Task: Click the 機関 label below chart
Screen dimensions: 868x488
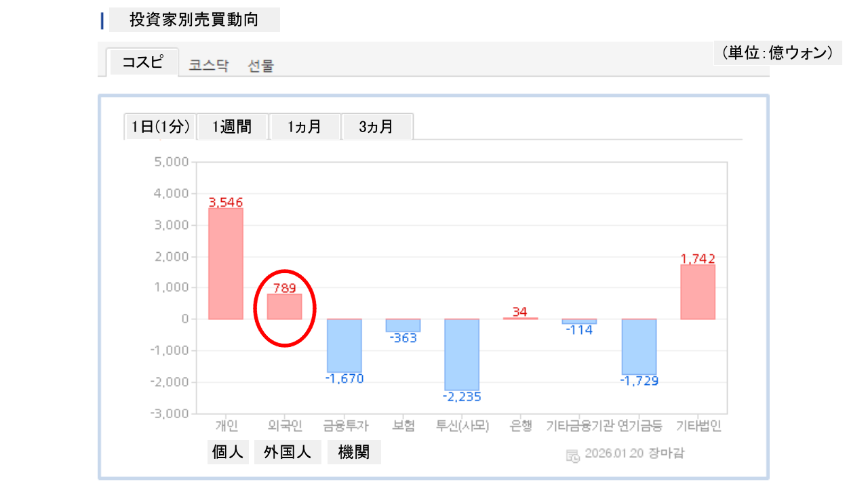Action: pyautogui.click(x=354, y=452)
